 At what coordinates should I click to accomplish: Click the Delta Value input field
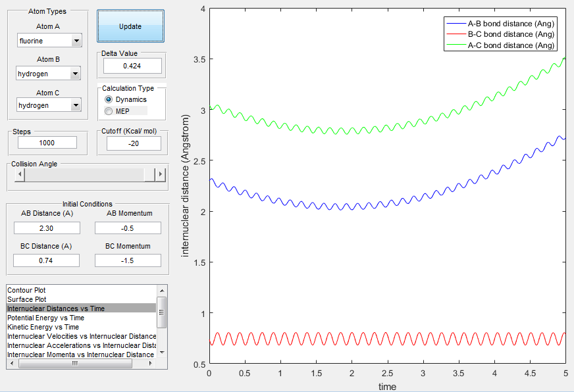click(132, 66)
